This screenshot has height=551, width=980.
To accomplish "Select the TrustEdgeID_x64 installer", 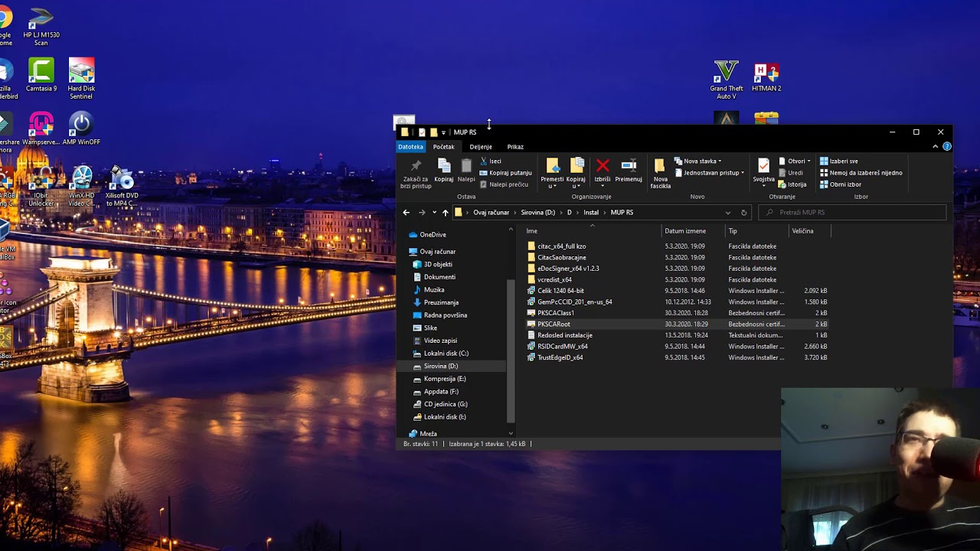I will click(560, 357).
